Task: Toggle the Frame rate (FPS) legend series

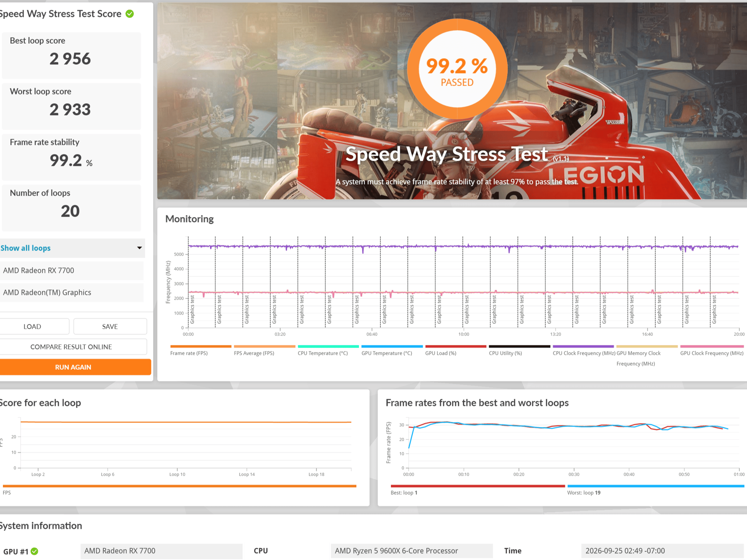Action: click(201, 351)
